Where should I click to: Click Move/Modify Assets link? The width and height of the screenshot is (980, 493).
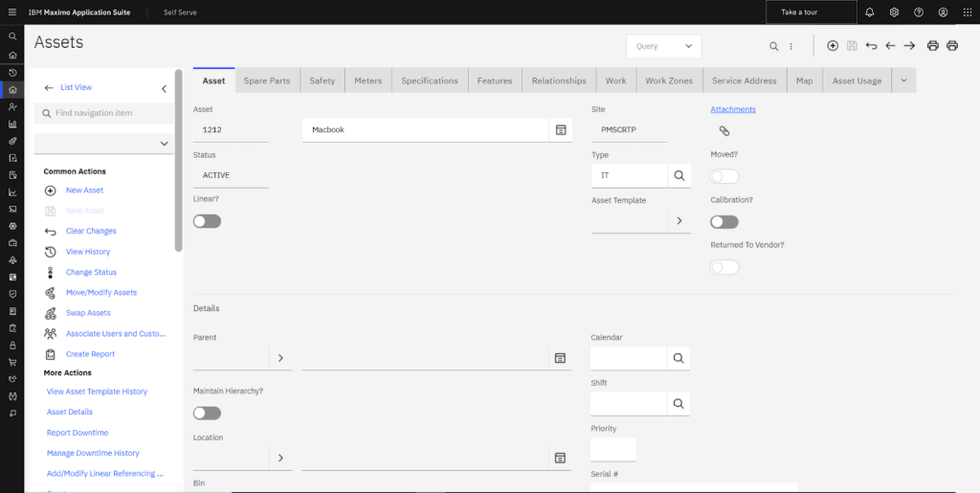[101, 292]
